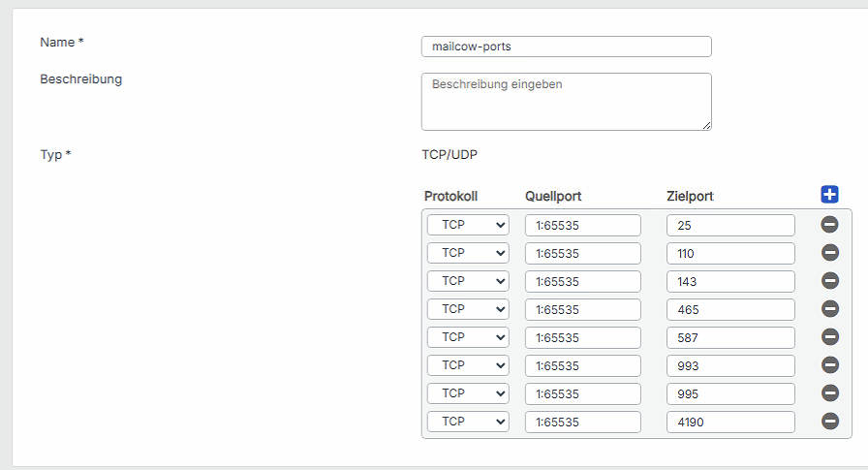Remove the port 995 row
The height and width of the screenshot is (470, 868).
tap(830, 393)
